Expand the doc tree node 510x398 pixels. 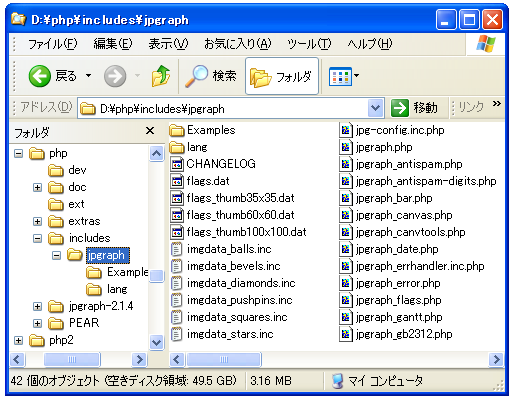tap(38, 188)
